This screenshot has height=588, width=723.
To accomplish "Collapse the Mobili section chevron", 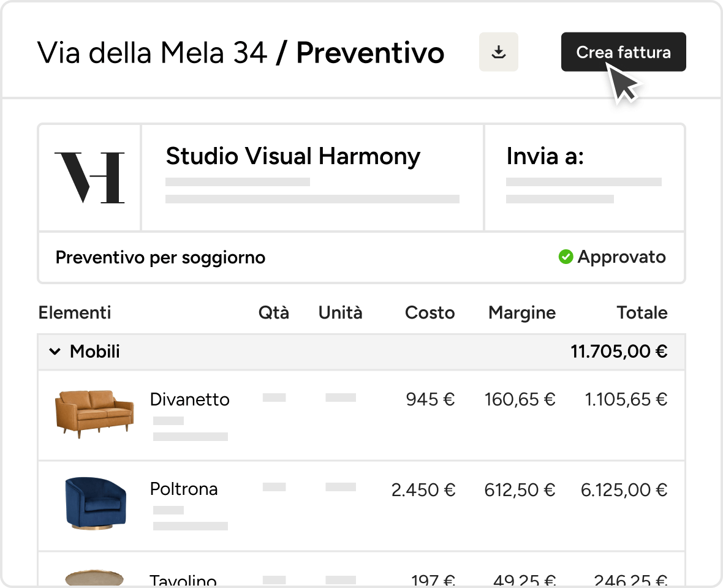I will click(55, 352).
